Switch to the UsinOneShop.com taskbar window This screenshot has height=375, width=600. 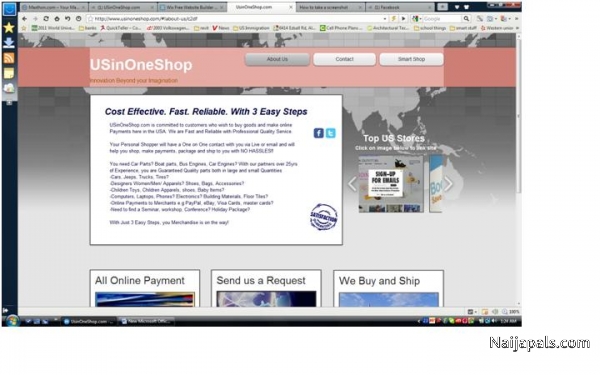(88, 321)
